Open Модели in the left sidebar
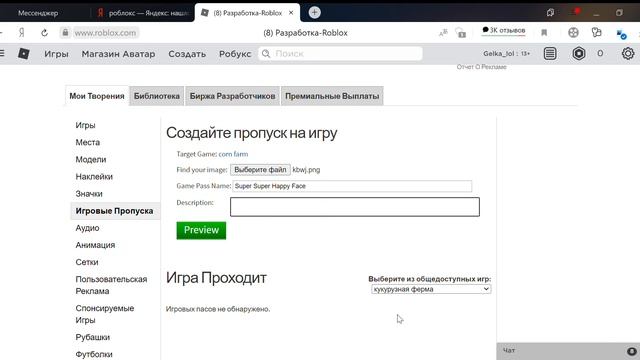 [91, 160]
